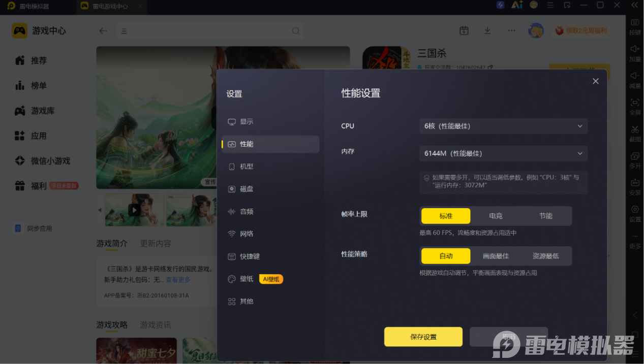Image resolution: width=644 pixels, height=364 pixels.
Task: Click the 查看更多 link
Action: click(178, 280)
